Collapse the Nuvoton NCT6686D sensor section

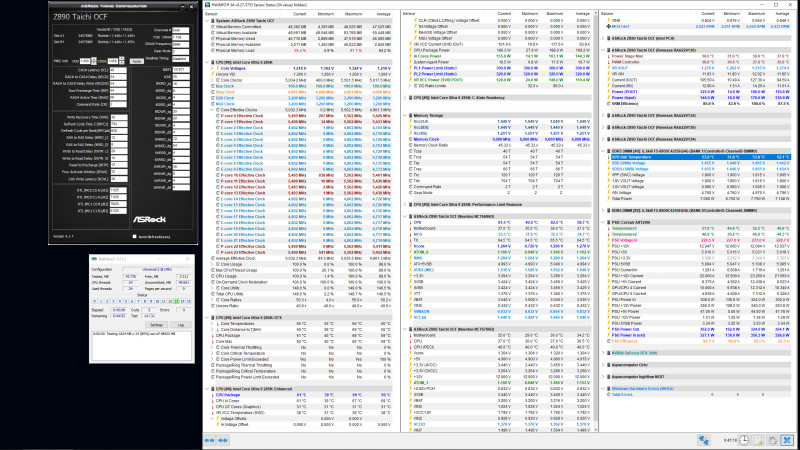click(x=405, y=216)
